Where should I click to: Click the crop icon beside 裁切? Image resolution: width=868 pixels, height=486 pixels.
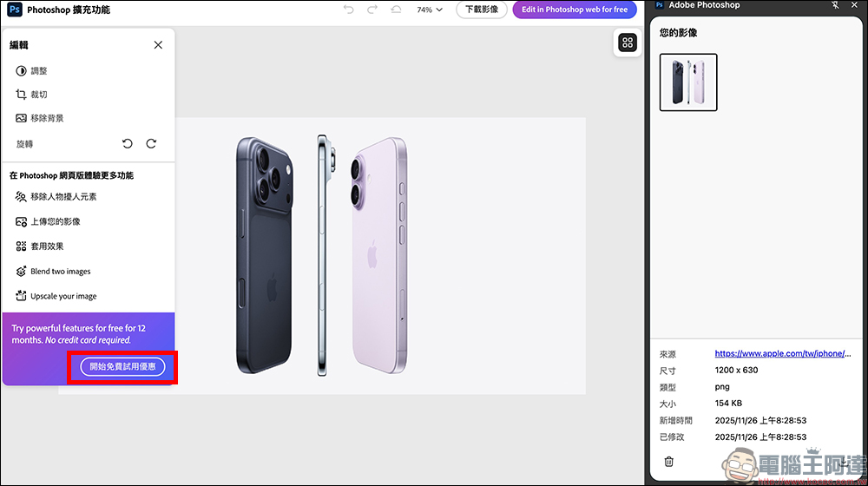tap(21, 95)
